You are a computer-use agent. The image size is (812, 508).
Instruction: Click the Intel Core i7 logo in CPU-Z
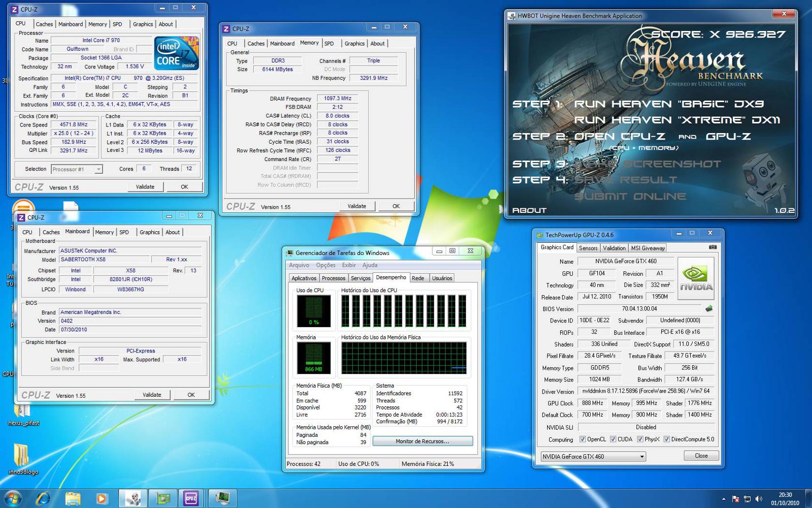point(176,53)
